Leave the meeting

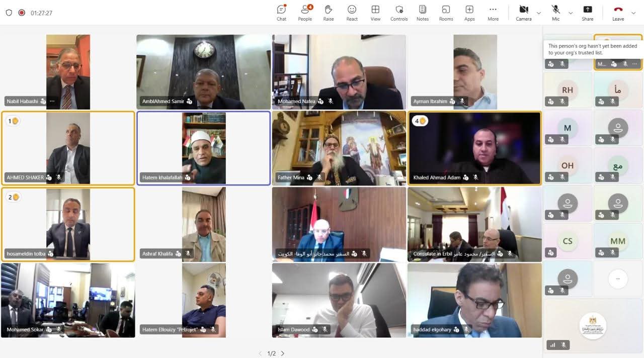(x=618, y=13)
